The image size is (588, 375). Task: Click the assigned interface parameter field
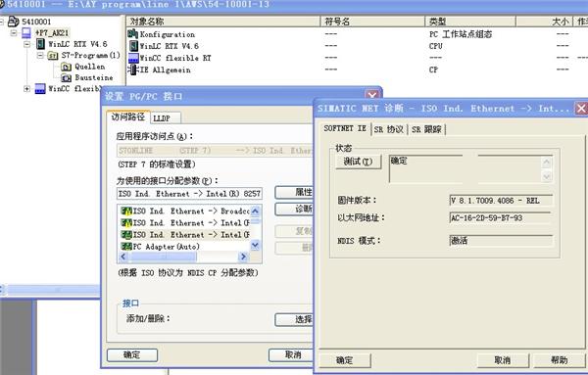pyautogui.click(x=189, y=194)
